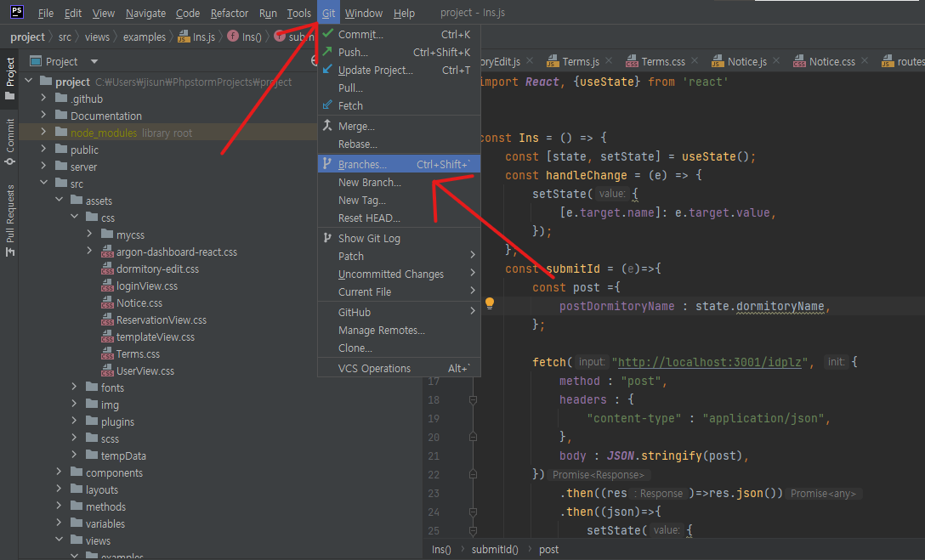Screen dimensions: 925x560
Task: Click Ins.js in navigation breadcrumb
Action: [x=197, y=37]
